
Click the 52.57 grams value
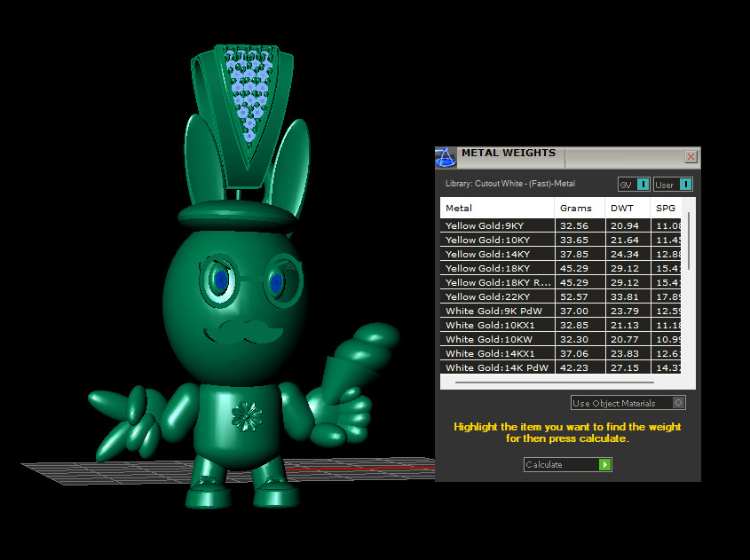574,296
